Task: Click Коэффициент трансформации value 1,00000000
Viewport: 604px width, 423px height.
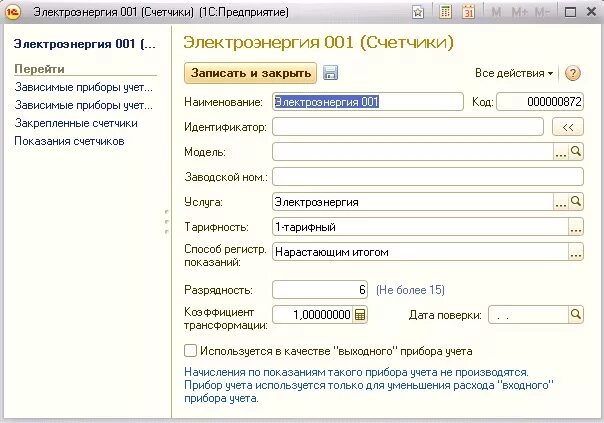Action: click(x=312, y=314)
